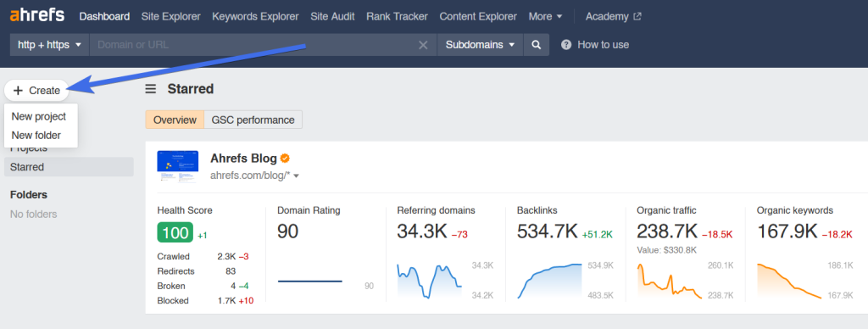Click the Ahrefs logo
The image size is (868, 329).
38,15
